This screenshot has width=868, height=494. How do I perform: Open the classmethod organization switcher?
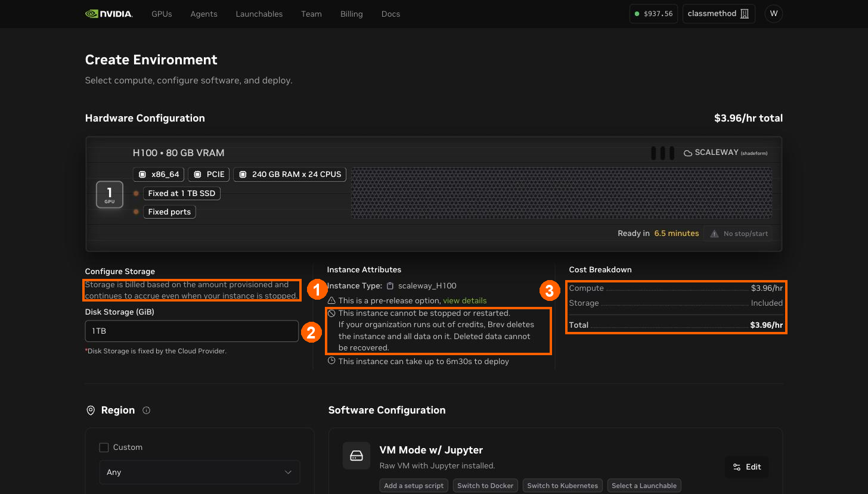(x=718, y=14)
